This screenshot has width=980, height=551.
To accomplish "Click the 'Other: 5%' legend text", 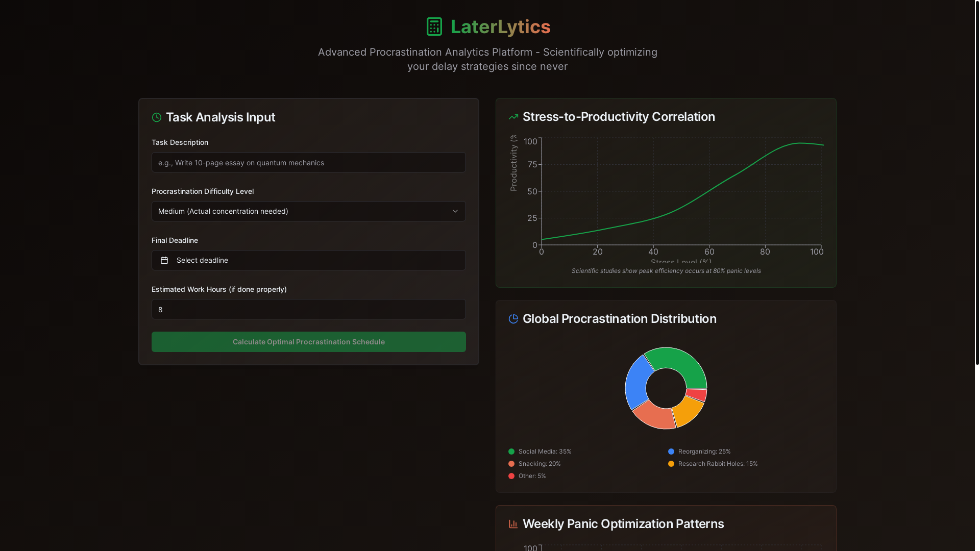I will point(532,476).
